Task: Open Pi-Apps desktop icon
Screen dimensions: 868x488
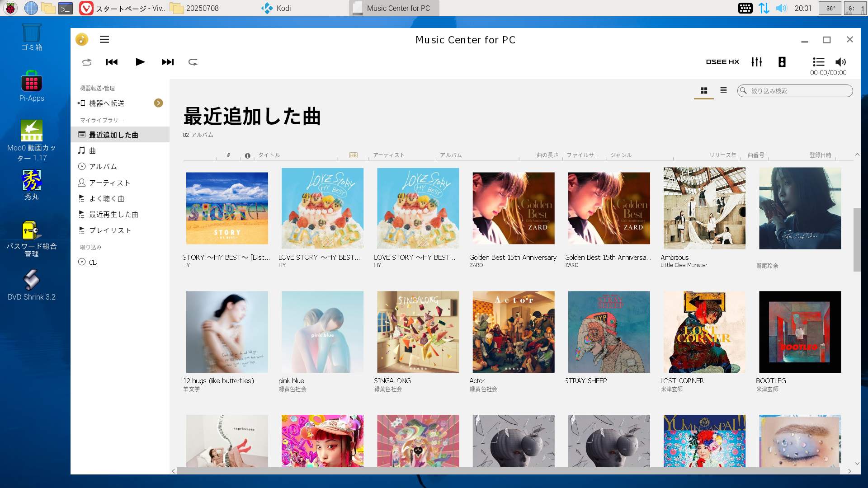Action: (32, 86)
